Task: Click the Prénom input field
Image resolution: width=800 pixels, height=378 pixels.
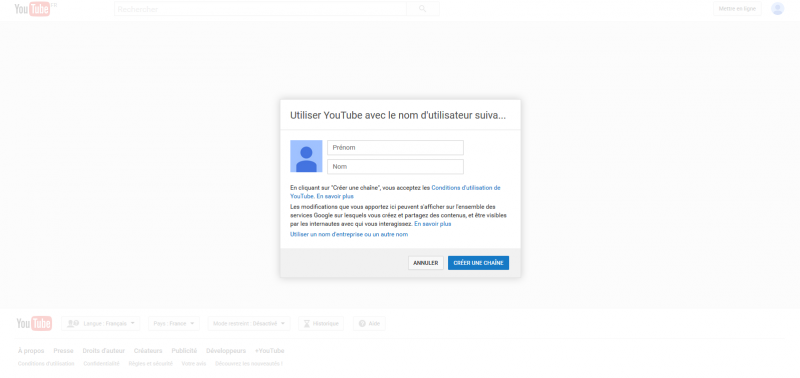Action: [395, 147]
